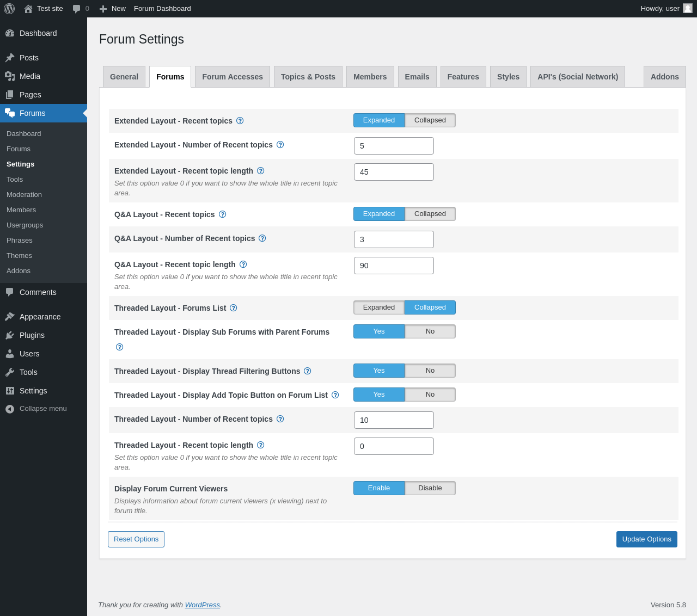Click the Update Options button
Screen dimensions: 697x616
(646, 539)
